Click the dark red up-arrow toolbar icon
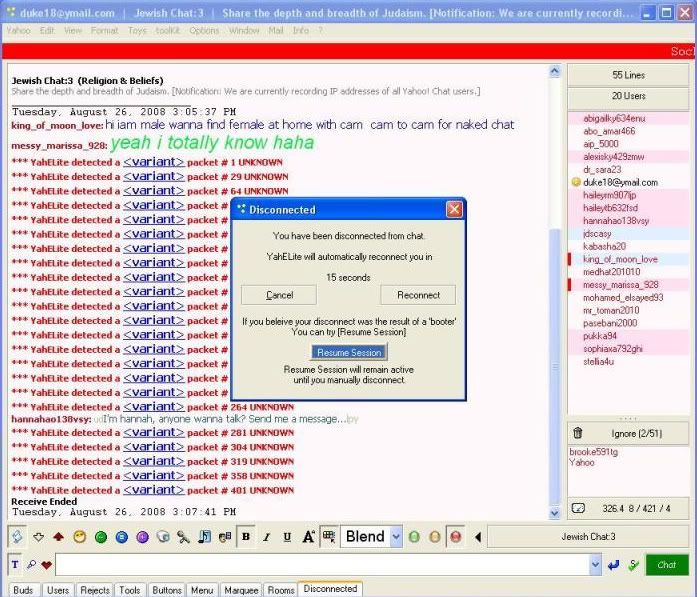The image size is (697, 597). [x=59, y=537]
